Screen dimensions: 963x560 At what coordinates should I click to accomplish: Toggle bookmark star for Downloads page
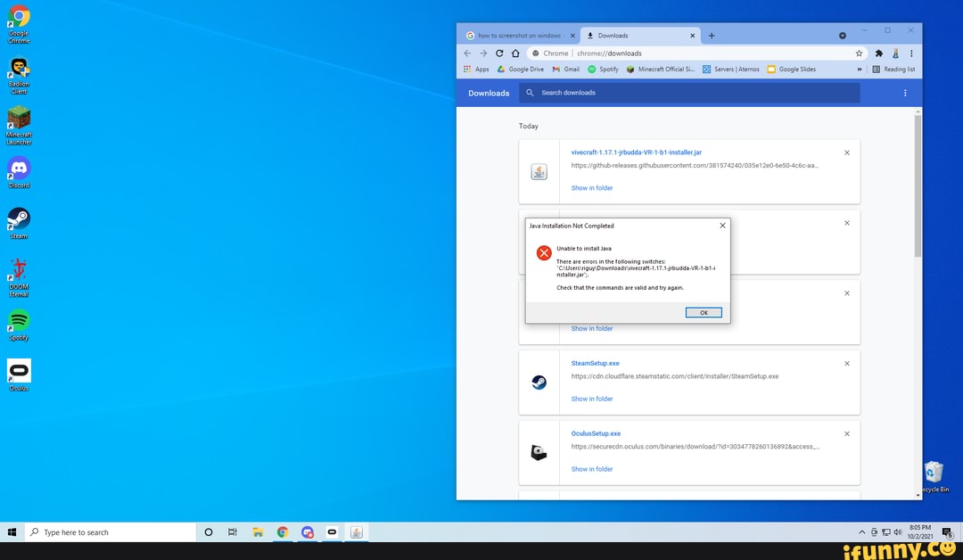tap(859, 53)
